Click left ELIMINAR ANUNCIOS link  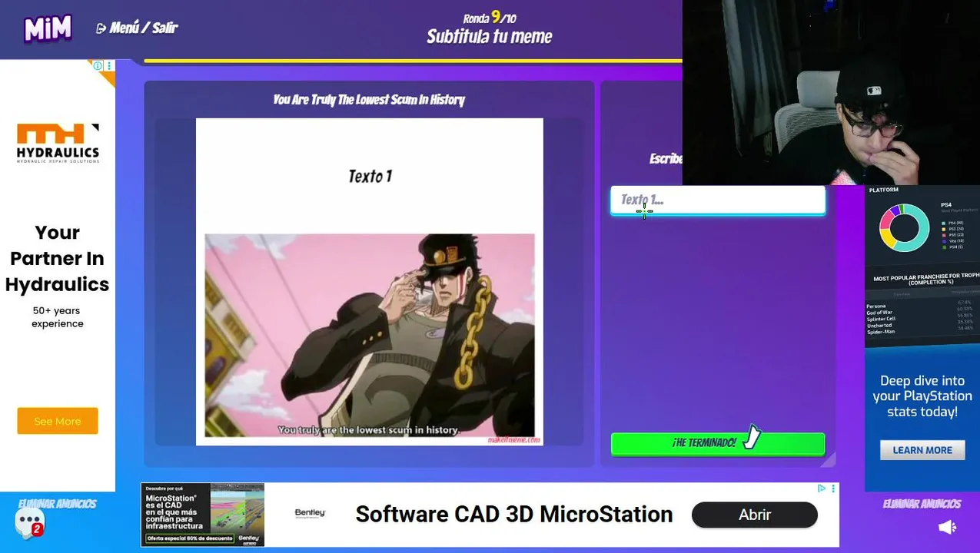(58, 504)
